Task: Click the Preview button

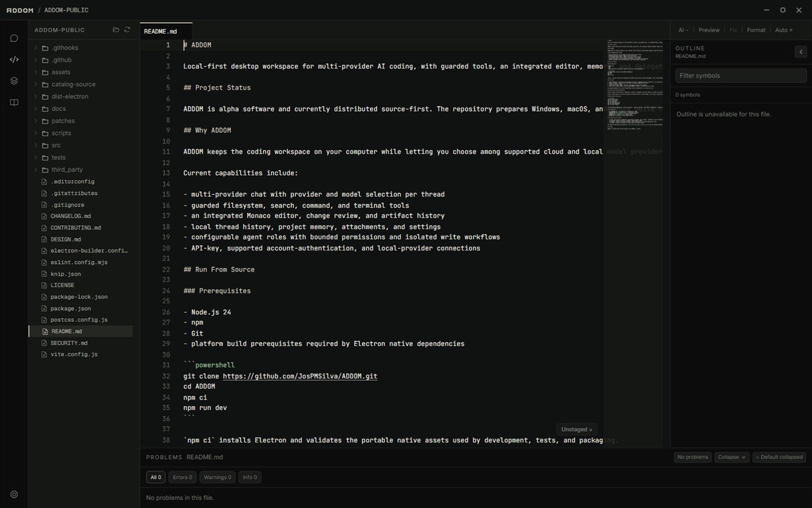Action: tap(709, 30)
